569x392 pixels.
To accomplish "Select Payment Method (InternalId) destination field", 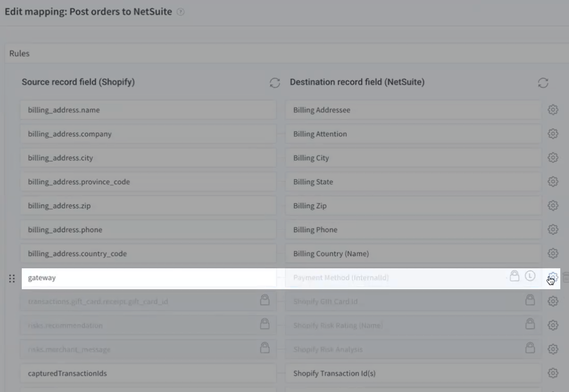I will 413,277.
